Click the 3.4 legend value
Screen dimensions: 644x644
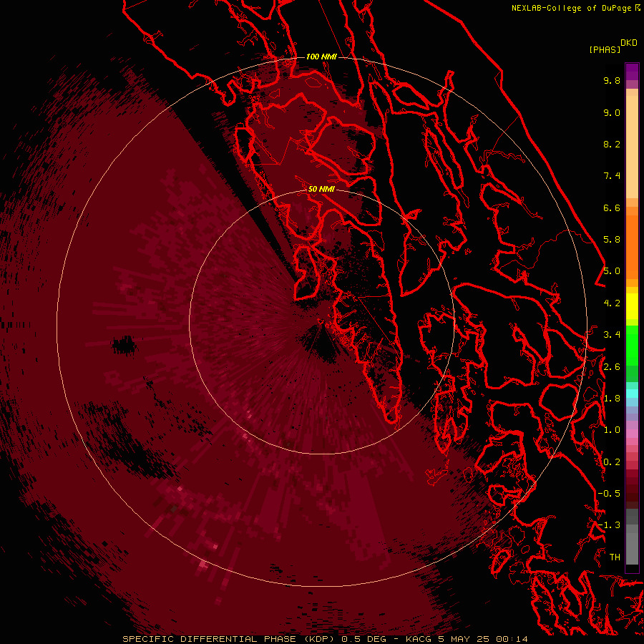(612, 335)
